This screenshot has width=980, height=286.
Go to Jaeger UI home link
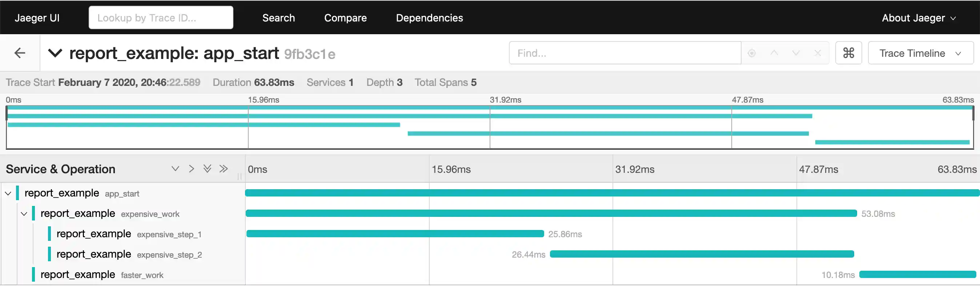[37, 18]
